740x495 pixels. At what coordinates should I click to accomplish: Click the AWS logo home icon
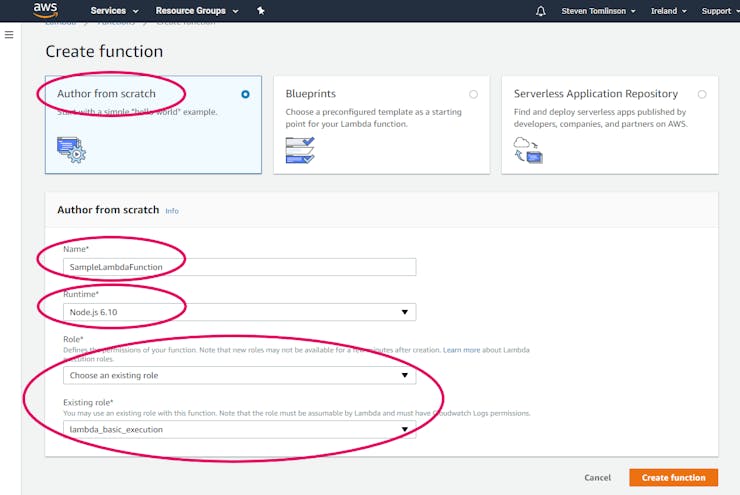tap(45, 9)
